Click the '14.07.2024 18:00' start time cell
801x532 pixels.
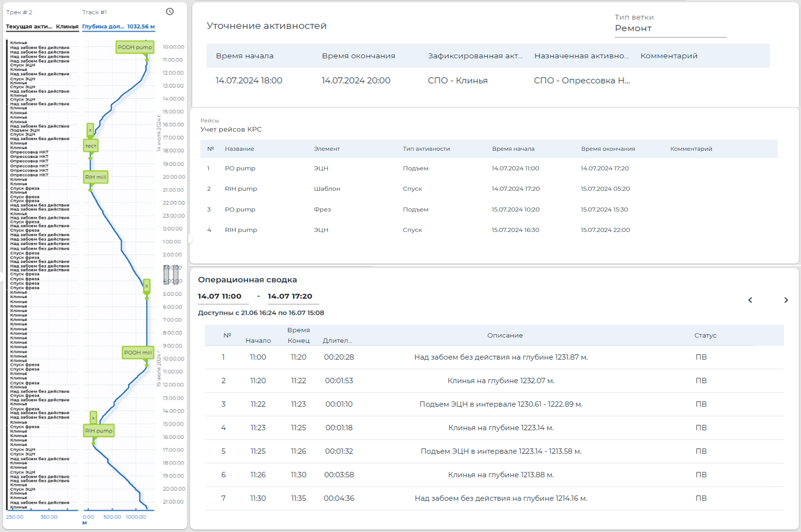[249, 80]
